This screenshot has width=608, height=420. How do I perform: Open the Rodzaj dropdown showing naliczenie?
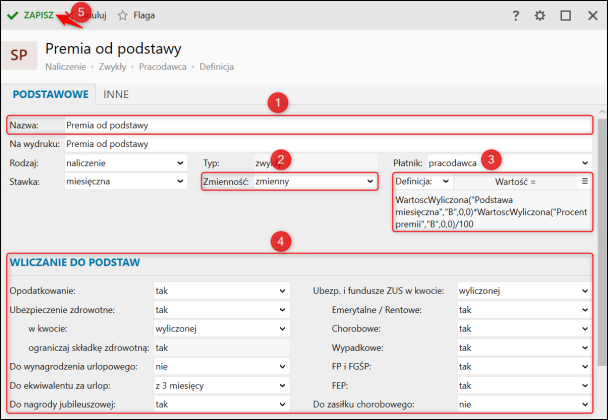pos(126,163)
